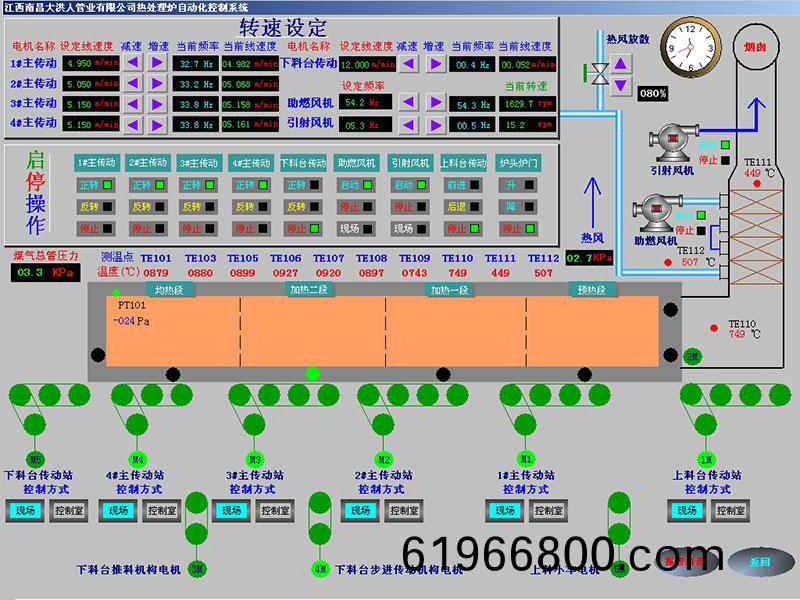Click the M3 motor marker
800x600 pixels.
[255, 459]
